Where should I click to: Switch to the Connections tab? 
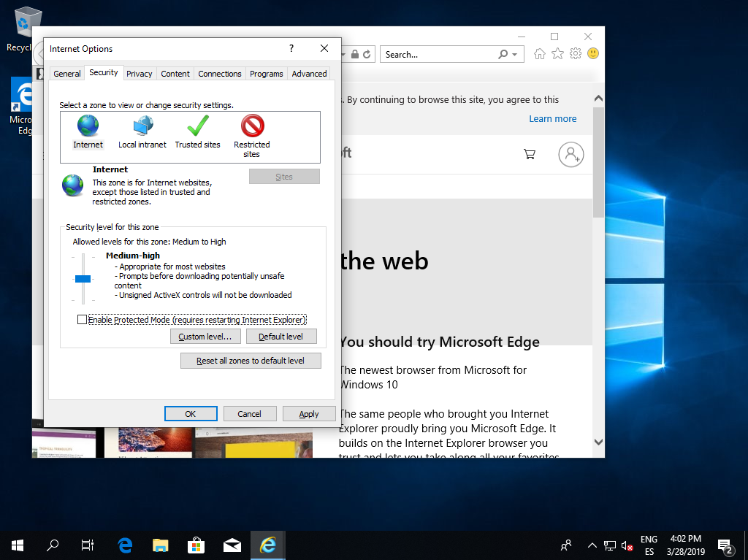pyautogui.click(x=220, y=74)
